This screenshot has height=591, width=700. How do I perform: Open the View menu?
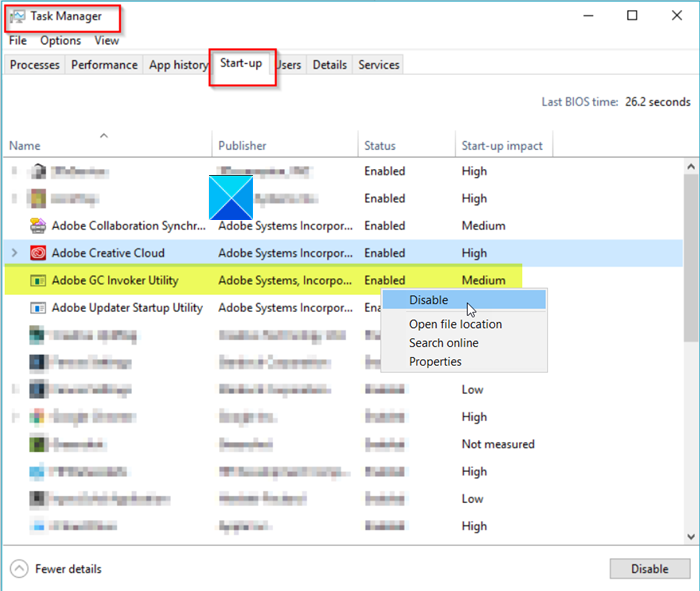pos(107,41)
